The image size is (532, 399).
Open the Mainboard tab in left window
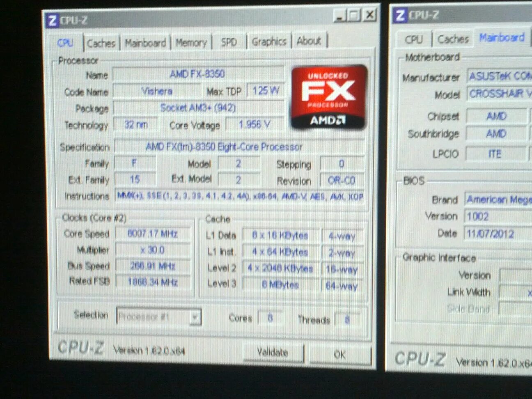[x=145, y=43]
